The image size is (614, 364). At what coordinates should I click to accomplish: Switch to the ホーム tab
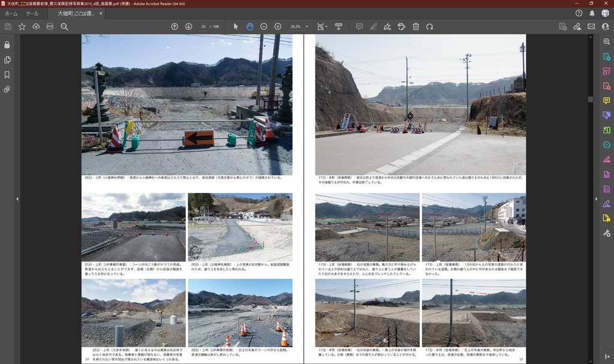tap(10, 14)
